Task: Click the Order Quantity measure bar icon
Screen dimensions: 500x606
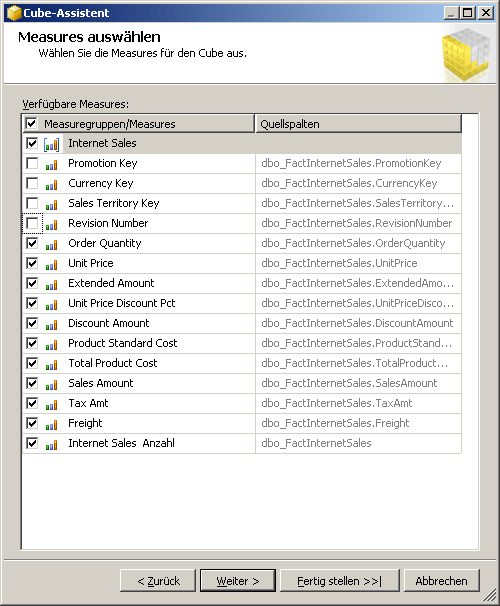Action: [x=51, y=245]
